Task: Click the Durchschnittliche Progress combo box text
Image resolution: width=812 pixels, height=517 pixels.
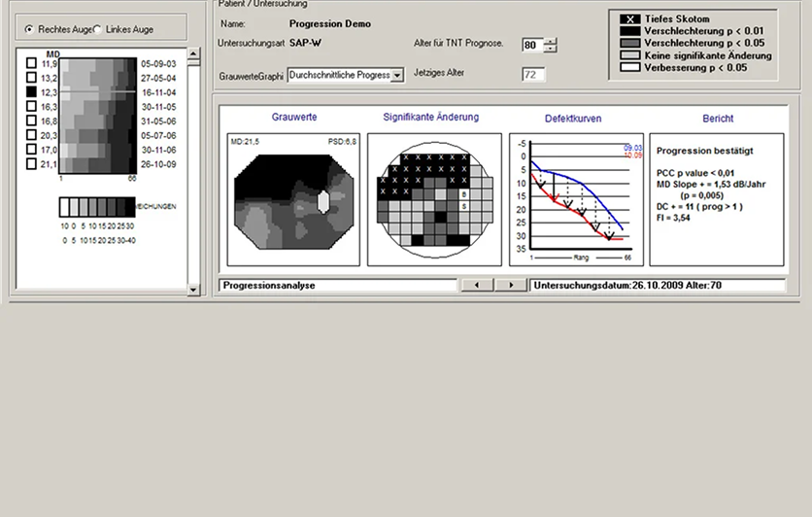Action: pos(340,75)
